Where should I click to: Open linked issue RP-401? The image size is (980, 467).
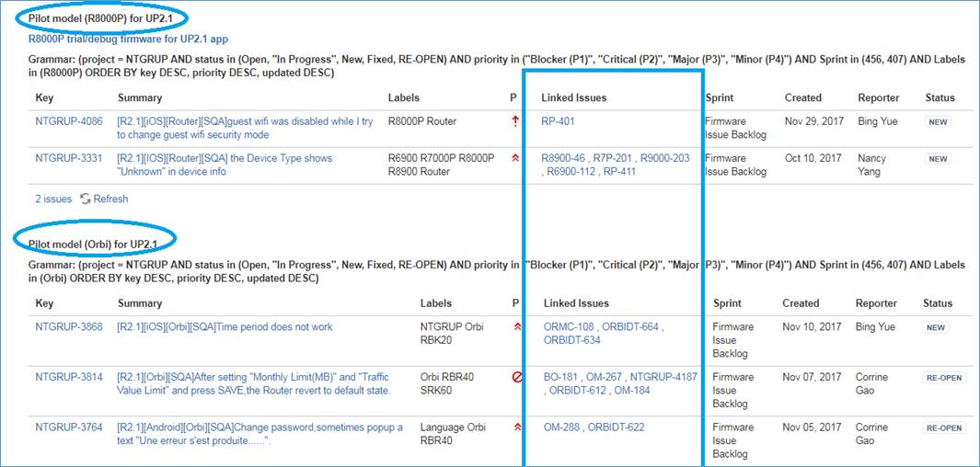(558, 121)
